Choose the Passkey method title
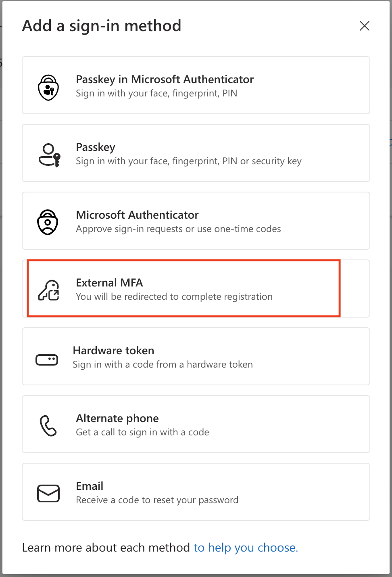The image size is (392, 577). tap(96, 147)
